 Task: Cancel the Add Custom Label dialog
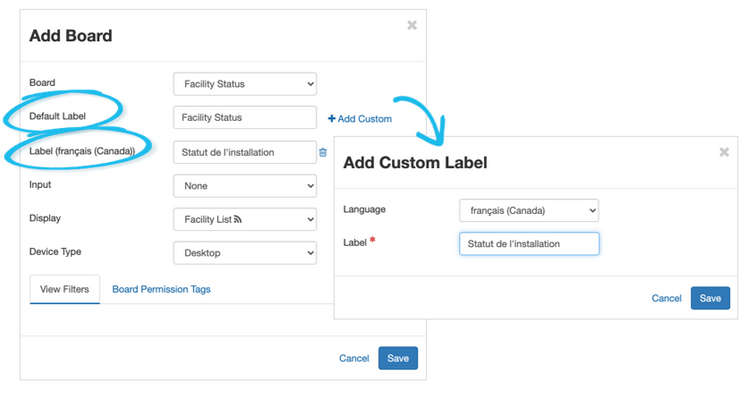coord(666,298)
